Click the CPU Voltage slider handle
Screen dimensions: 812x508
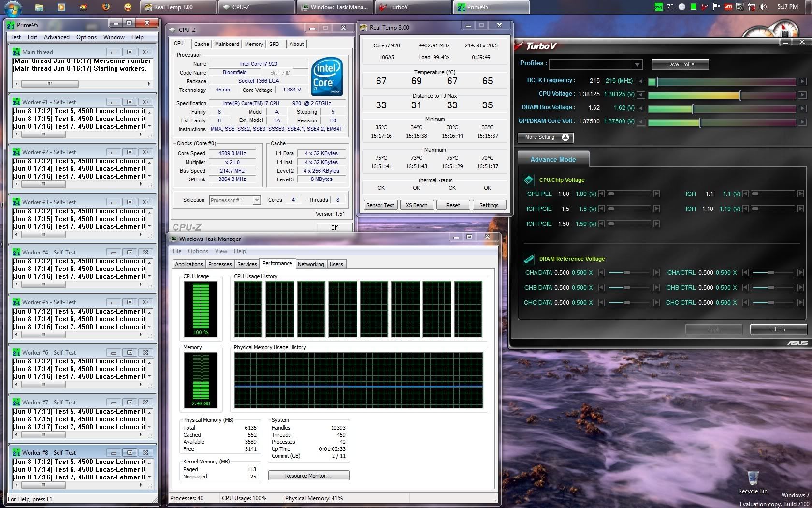point(740,95)
